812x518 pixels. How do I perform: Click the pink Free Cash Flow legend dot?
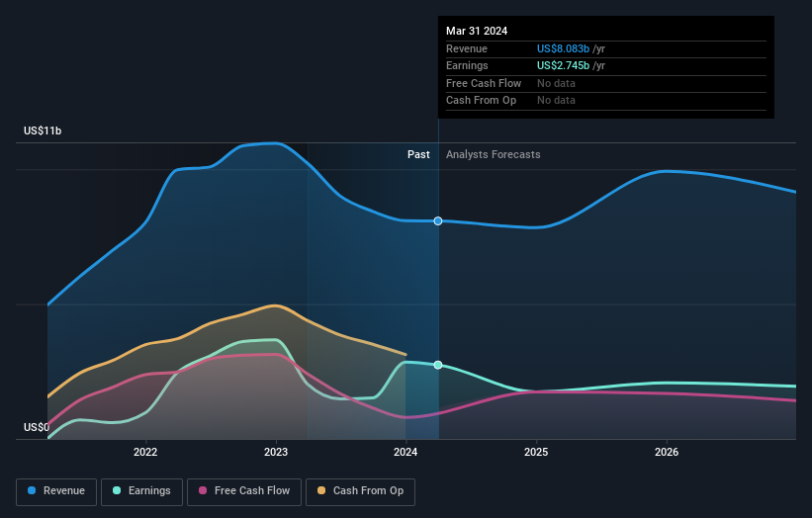pos(203,490)
